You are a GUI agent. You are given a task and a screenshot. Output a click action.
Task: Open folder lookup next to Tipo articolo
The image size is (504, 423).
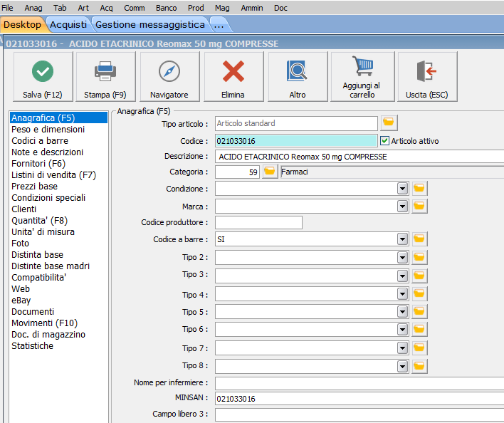(389, 123)
